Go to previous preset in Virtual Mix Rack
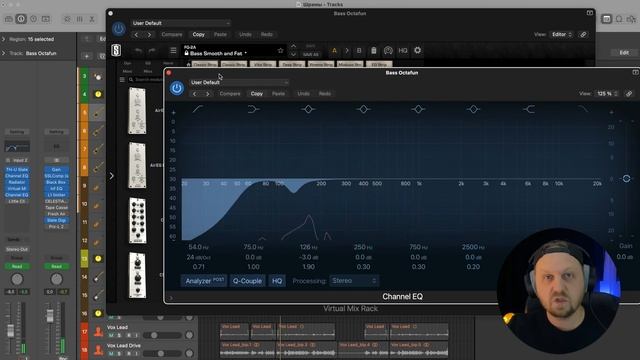 (x=136, y=35)
